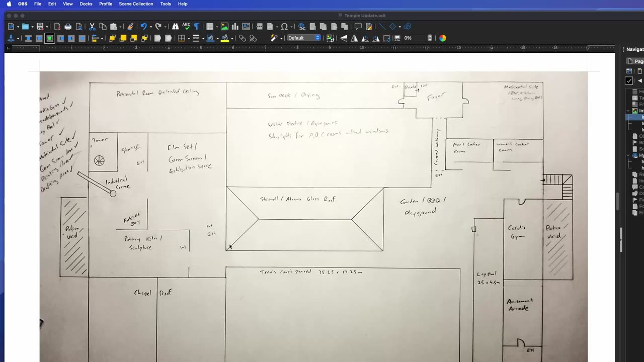The height and width of the screenshot is (362, 644).
Task: Click the Clone Formatting paintbrush icon
Action: pos(130,26)
